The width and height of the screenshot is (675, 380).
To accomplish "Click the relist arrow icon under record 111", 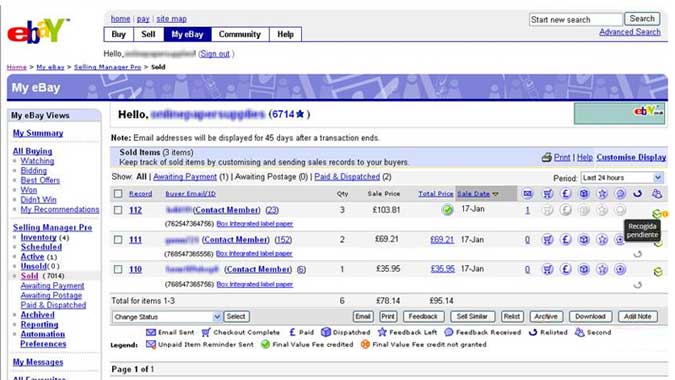I will [x=638, y=254].
